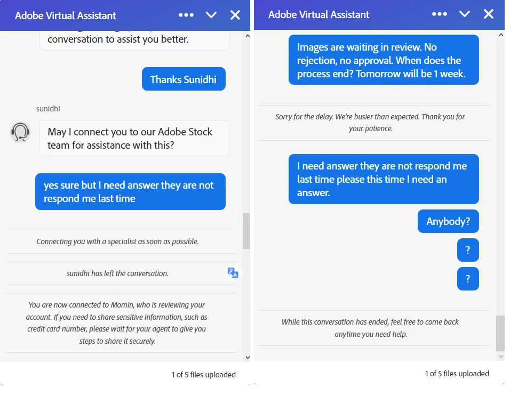Select 'May I connect you to our Adobe Stock' message

(134, 138)
